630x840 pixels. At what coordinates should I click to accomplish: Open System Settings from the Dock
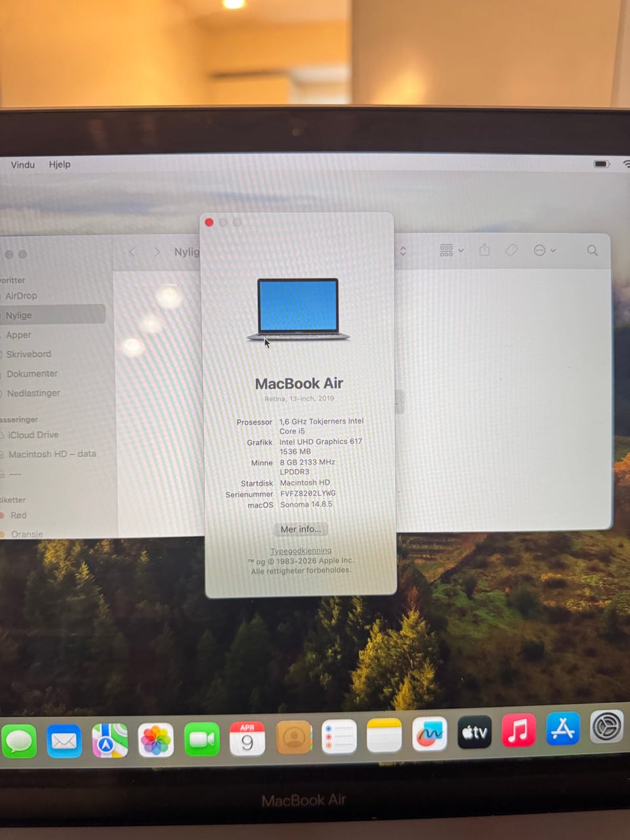[606, 726]
